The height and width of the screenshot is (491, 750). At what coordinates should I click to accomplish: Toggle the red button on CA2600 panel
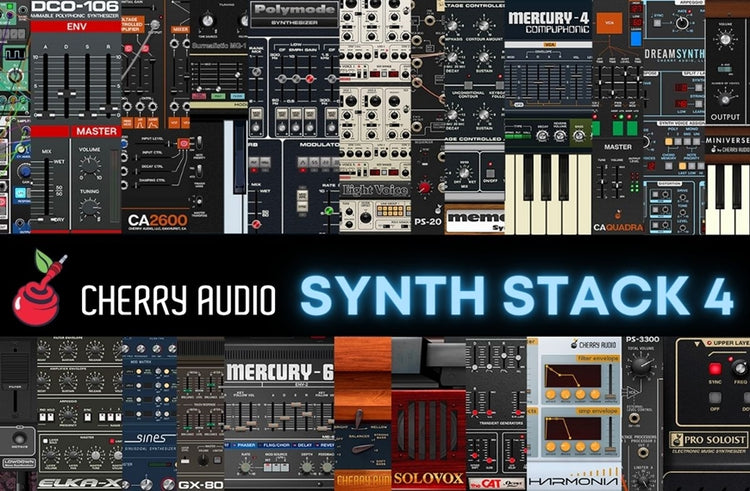[182, 145]
